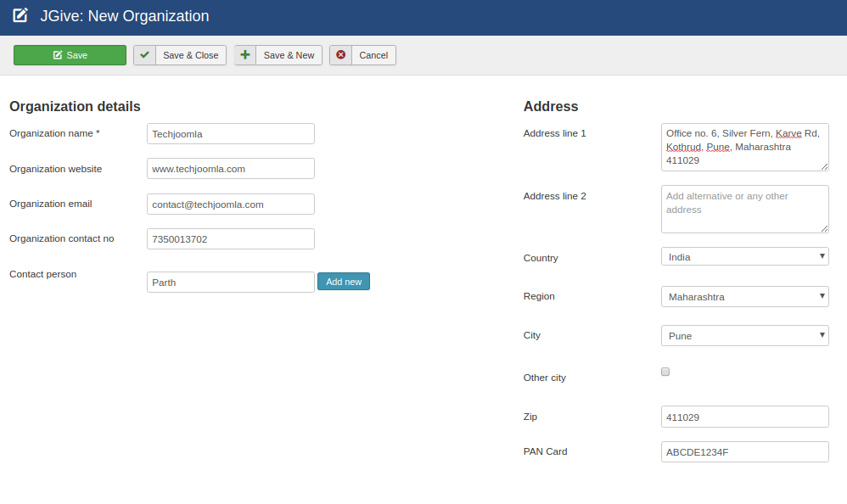The image size is (847, 504).
Task: Click the Organization name label
Action: point(54,133)
